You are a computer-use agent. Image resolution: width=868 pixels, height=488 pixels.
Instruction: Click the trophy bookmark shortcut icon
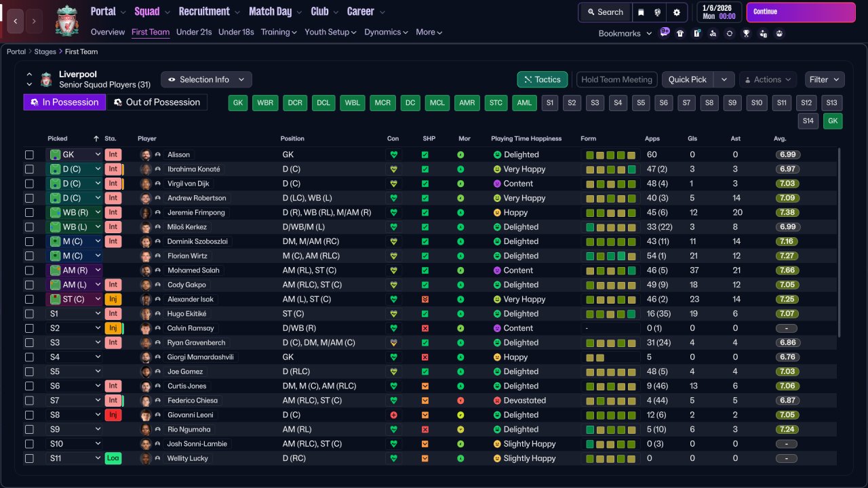[747, 33]
